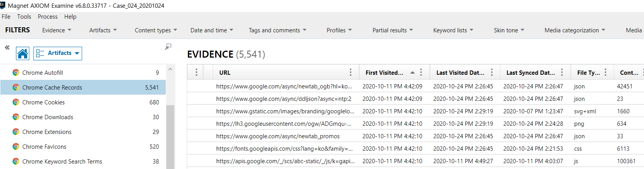Expand the Skin tone filter

tap(509, 30)
